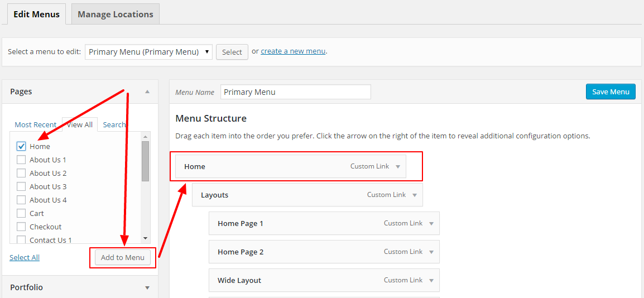Collapse the Pages panel arrow

coord(147,92)
